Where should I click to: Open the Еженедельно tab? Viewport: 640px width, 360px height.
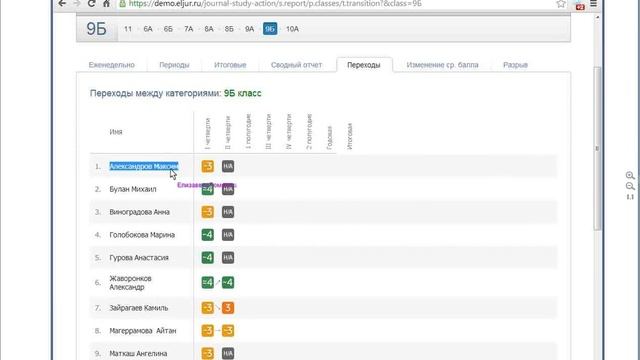(111, 65)
